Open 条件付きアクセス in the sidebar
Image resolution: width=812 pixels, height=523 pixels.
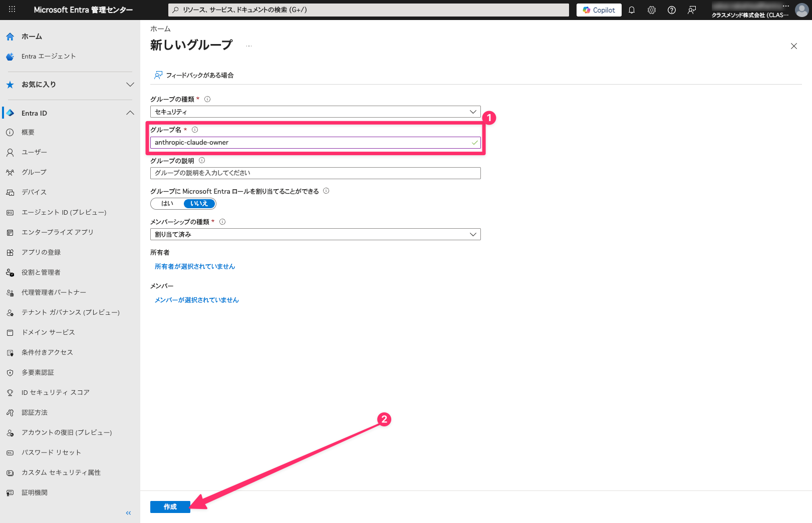(47, 352)
